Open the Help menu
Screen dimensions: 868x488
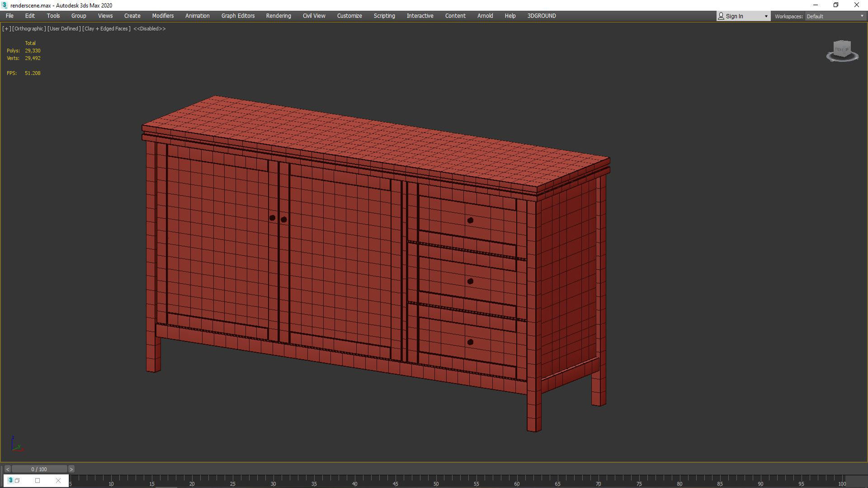coord(510,16)
